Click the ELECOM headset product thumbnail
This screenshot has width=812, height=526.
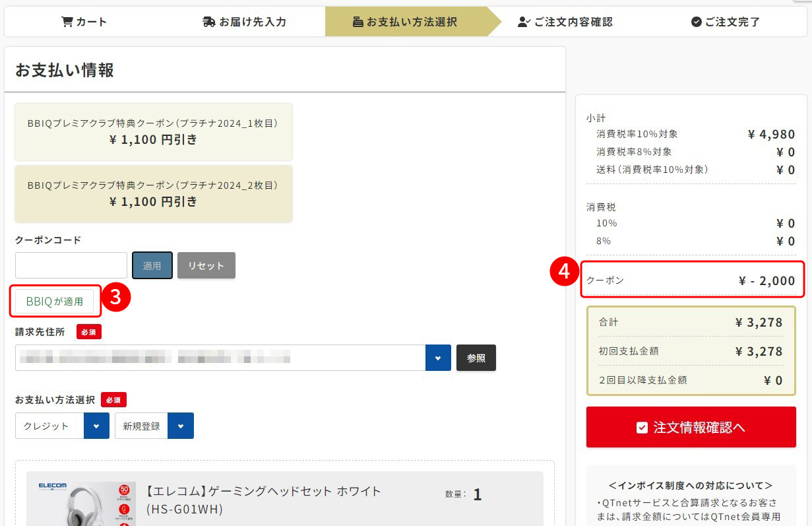coord(81,504)
